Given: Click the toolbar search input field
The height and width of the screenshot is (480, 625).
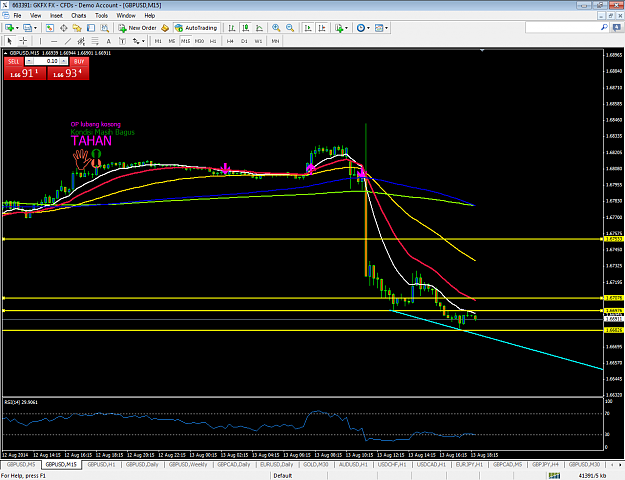Looking at the screenshot, I should 563,27.
